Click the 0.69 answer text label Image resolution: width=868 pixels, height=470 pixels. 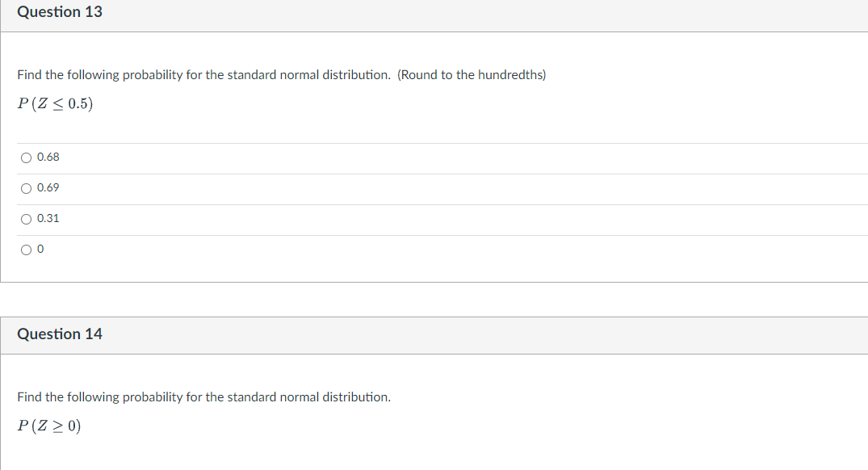click(48, 187)
